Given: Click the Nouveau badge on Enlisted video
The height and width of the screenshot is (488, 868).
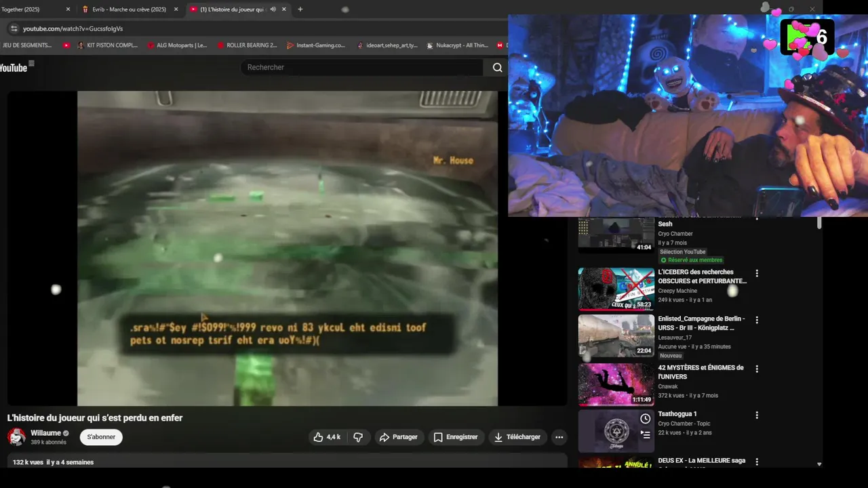Looking at the screenshot, I should pos(671,356).
